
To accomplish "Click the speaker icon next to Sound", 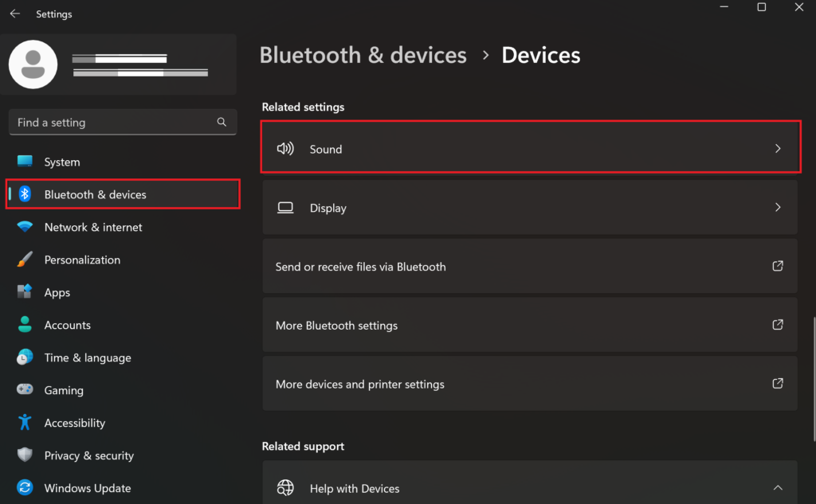I will (285, 149).
